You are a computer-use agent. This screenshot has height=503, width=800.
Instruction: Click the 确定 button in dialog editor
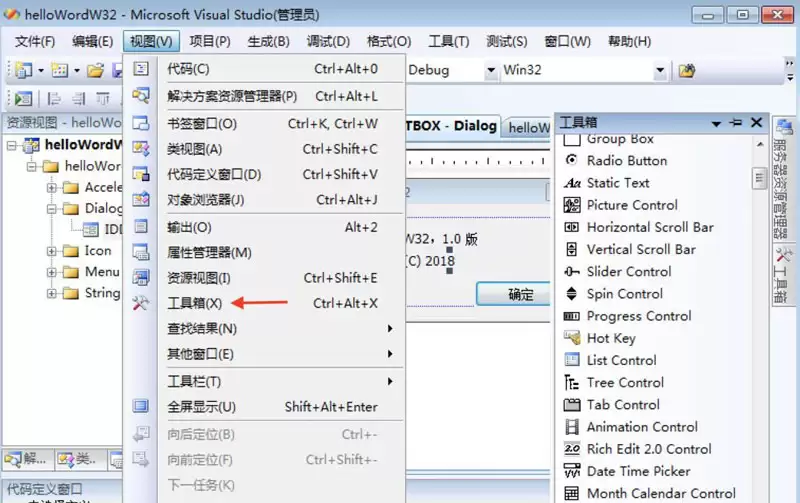(x=514, y=294)
